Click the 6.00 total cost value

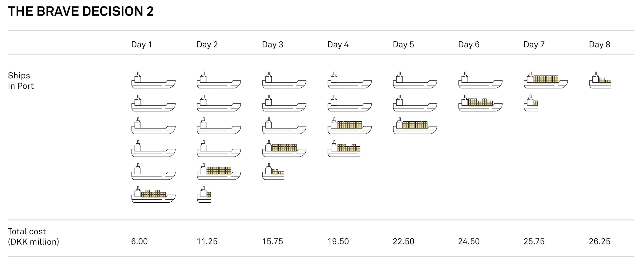139,241
